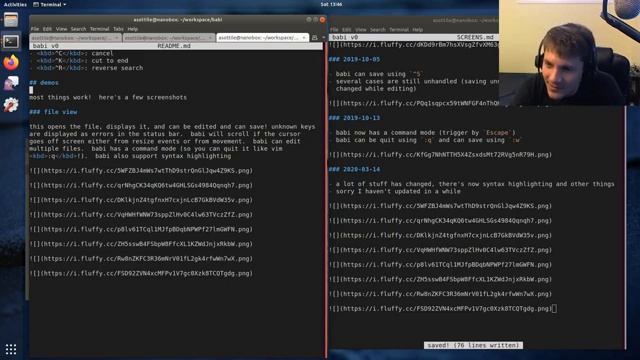
Task: Click the left window title asottile@nanobox ~/workspace/babi
Action: pos(178,20)
